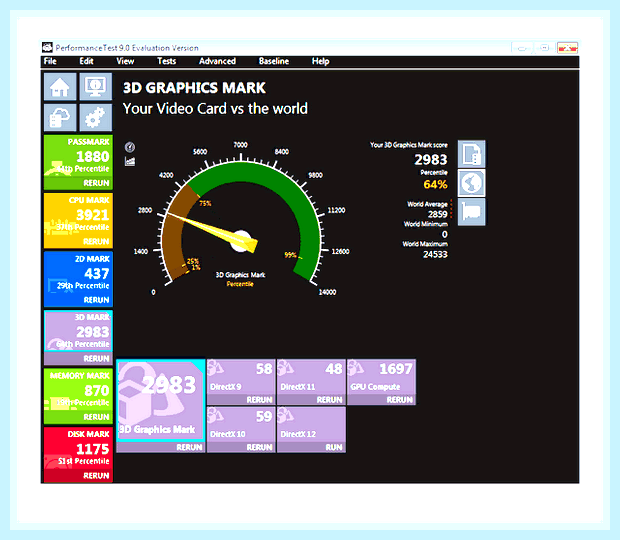Click the 2983 score under 'Your 3D Graphics Mark score'
The width and height of the screenshot is (620, 540).
click(x=431, y=160)
